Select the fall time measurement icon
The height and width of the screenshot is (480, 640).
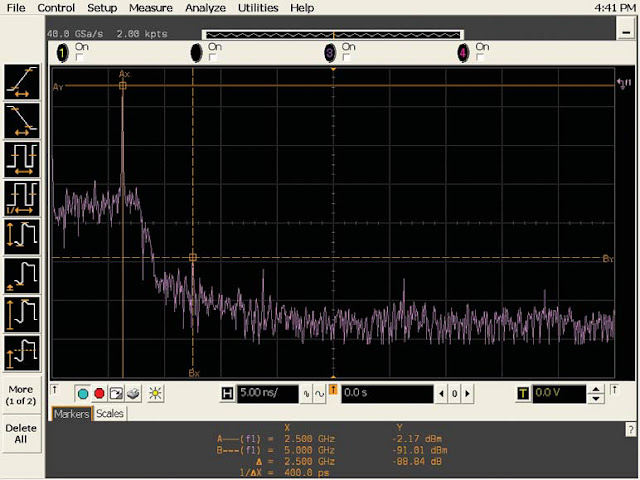point(22,121)
